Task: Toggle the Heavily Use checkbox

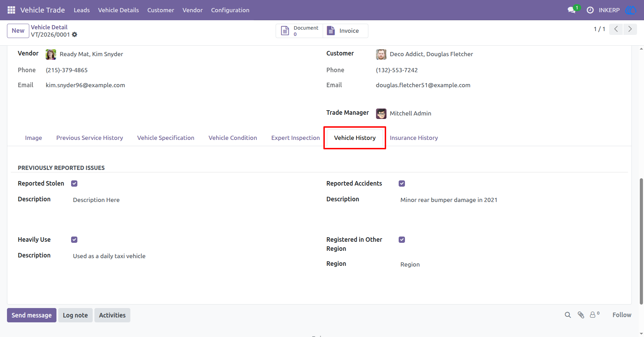Action: click(x=74, y=240)
